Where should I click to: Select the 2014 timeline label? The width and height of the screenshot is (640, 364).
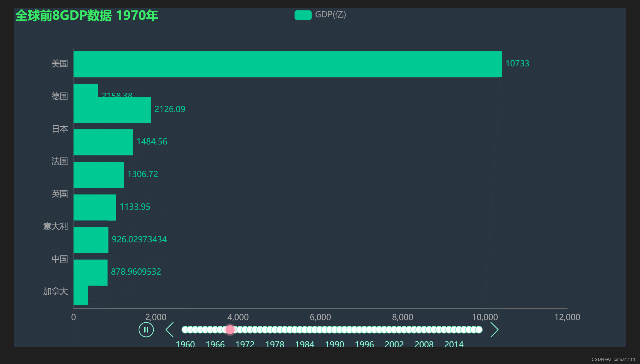[454, 344]
